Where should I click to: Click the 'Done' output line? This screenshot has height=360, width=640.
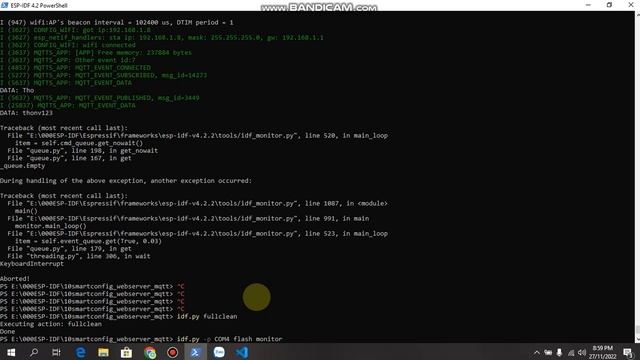8,331
